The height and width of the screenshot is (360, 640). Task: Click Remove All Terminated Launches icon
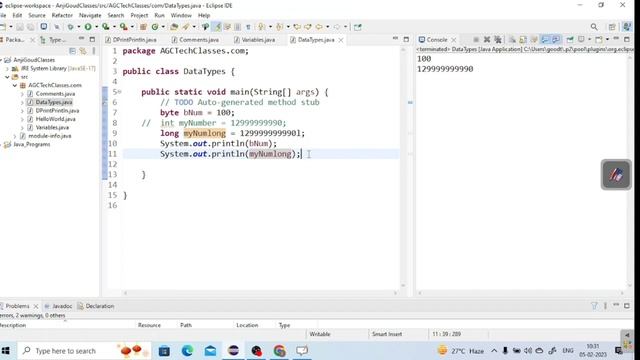[498, 40]
